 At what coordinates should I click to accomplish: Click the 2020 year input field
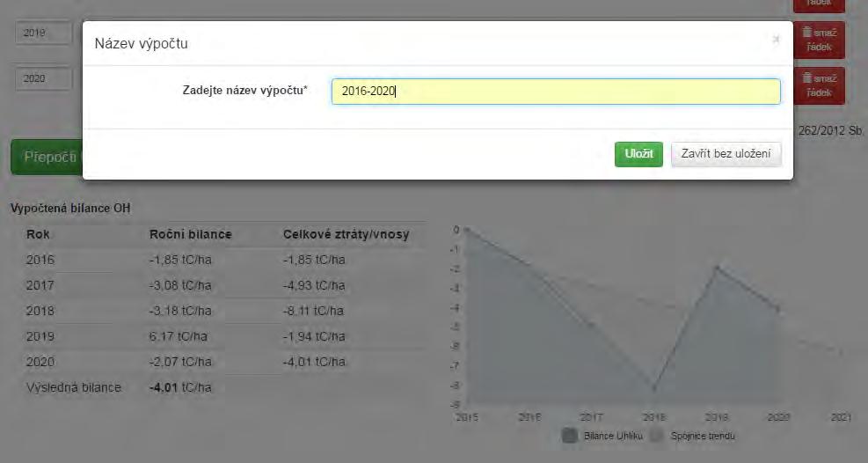click(x=44, y=78)
